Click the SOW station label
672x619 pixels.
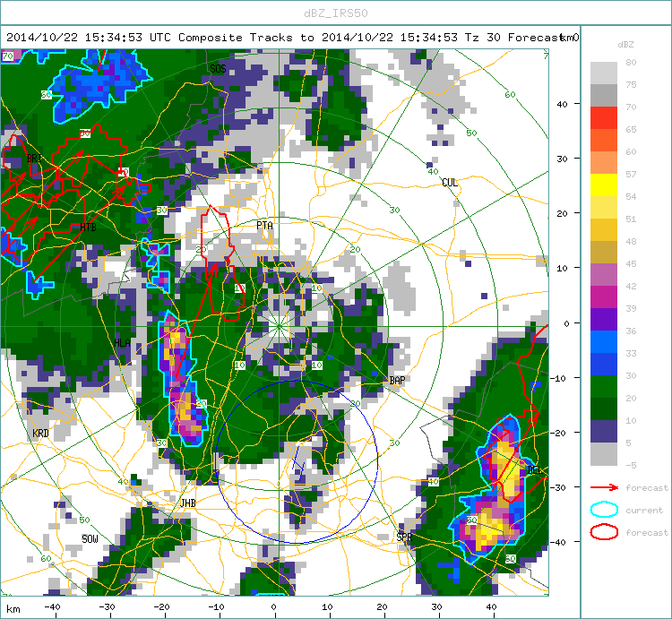[x=90, y=539]
